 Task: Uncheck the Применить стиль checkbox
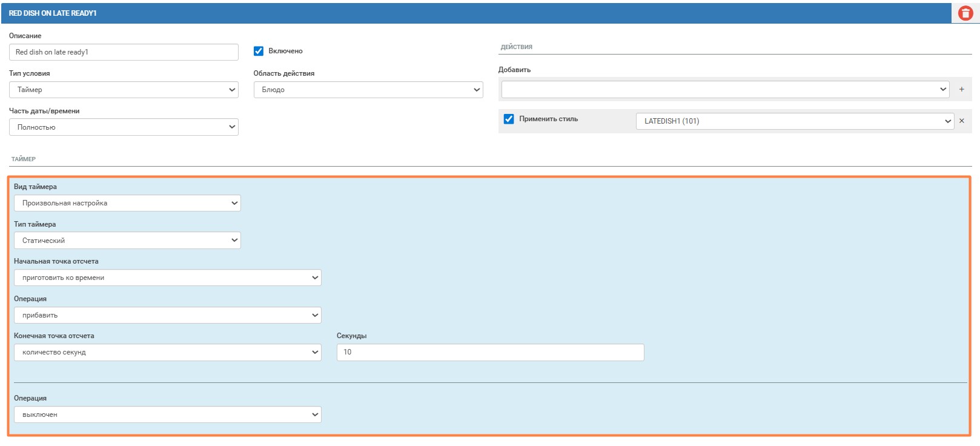click(509, 119)
